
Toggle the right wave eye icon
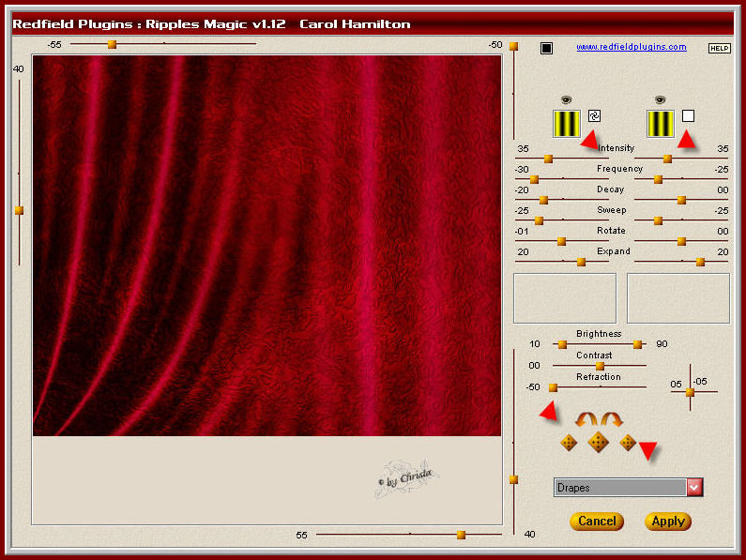point(660,99)
